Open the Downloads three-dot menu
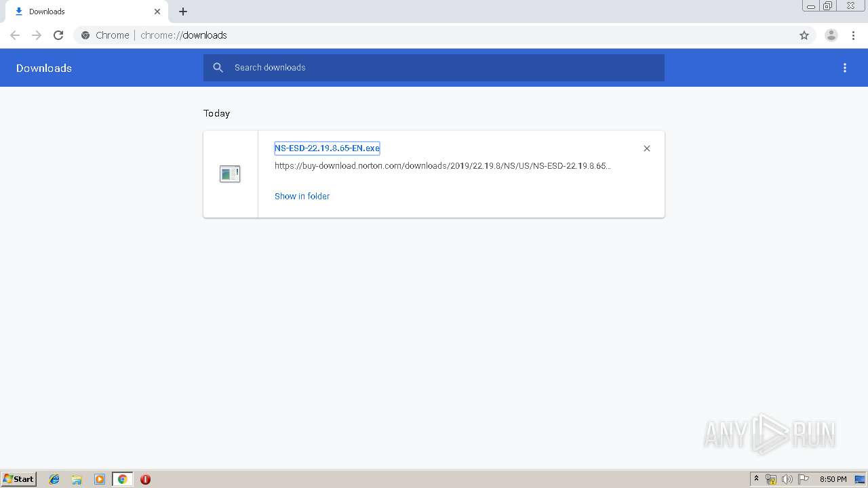 845,68
